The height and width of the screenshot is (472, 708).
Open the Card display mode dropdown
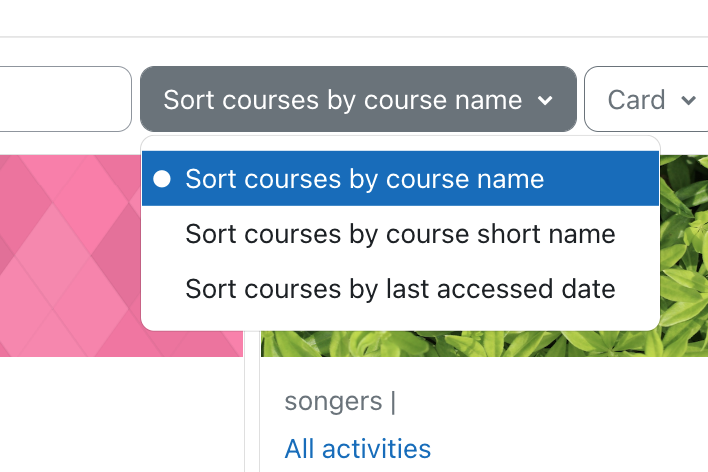point(646,99)
